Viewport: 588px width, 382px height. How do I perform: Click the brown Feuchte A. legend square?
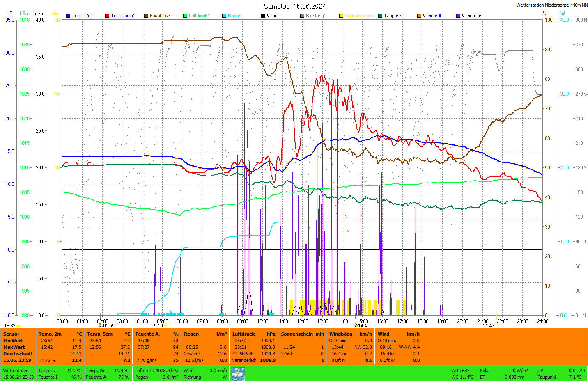pos(146,16)
